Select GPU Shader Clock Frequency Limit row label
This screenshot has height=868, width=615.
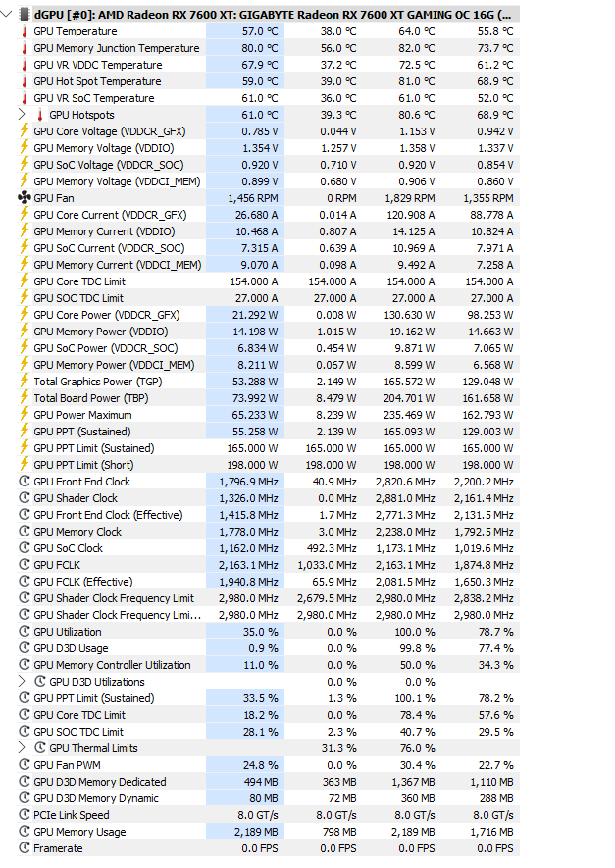[114, 598]
